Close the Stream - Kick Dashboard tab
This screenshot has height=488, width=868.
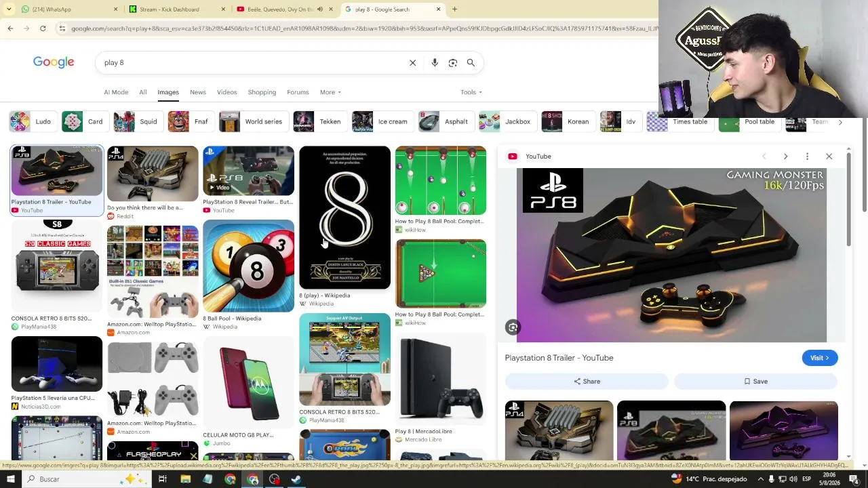pyautogui.click(x=223, y=9)
